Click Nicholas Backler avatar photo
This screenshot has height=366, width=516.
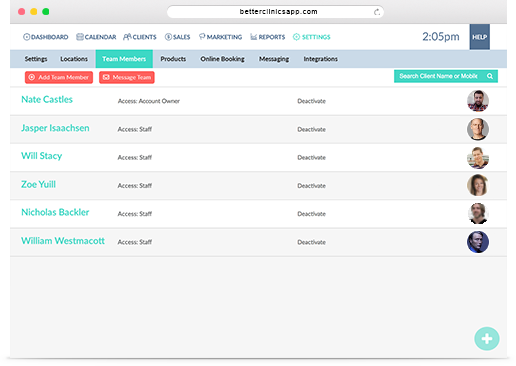[x=478, y=213]
